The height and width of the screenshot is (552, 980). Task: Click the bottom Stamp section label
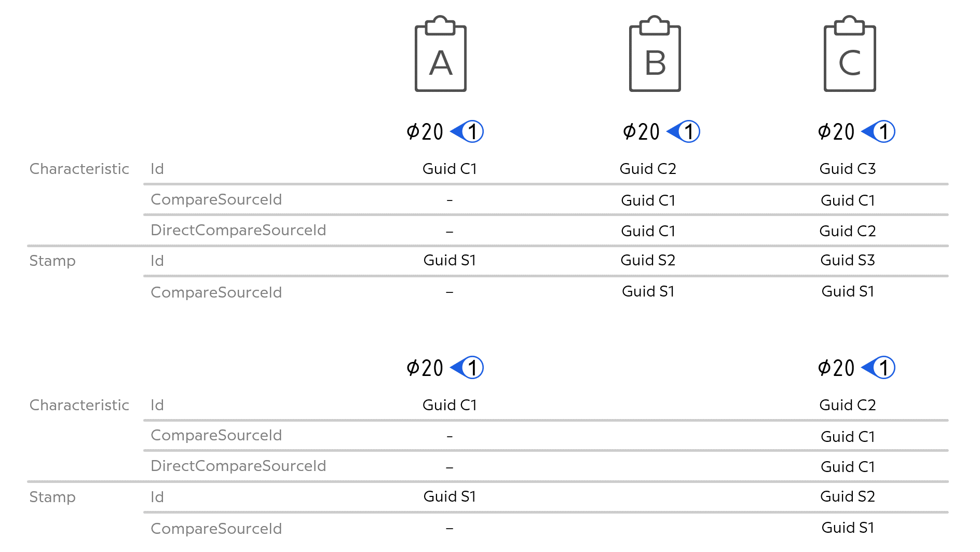coord(52,497)
